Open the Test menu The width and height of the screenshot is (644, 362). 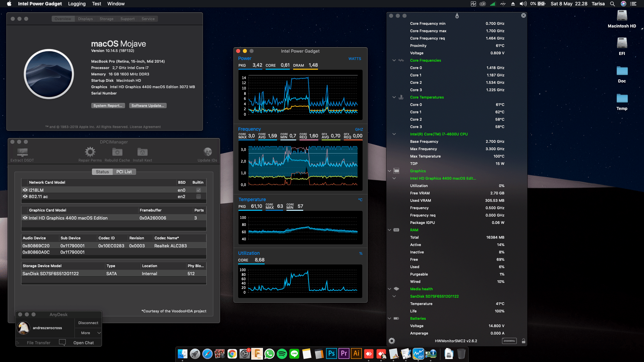[97, 4]
